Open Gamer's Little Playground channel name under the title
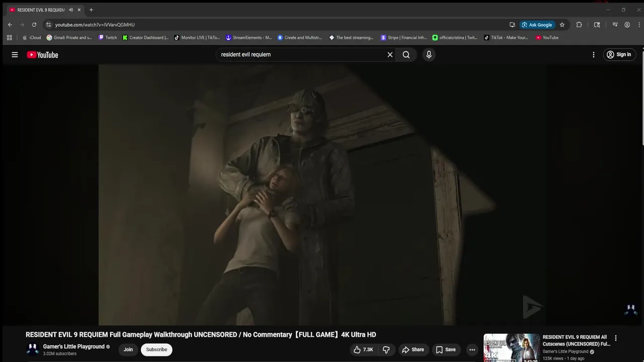 74,346
